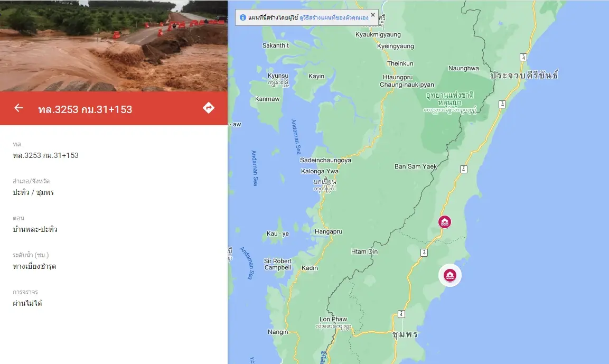Click the Highway 4 shield next to Naunghwa

(x=523, y=58)
